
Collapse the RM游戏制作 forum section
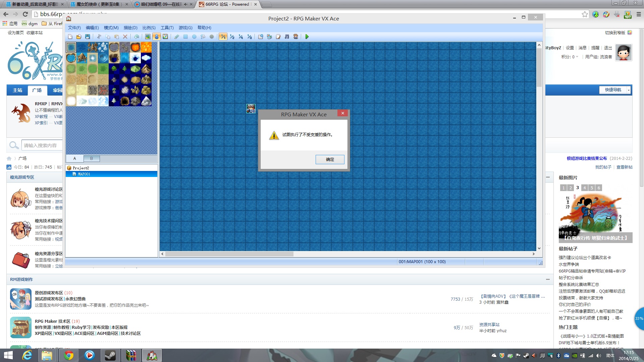click(548, 279)
